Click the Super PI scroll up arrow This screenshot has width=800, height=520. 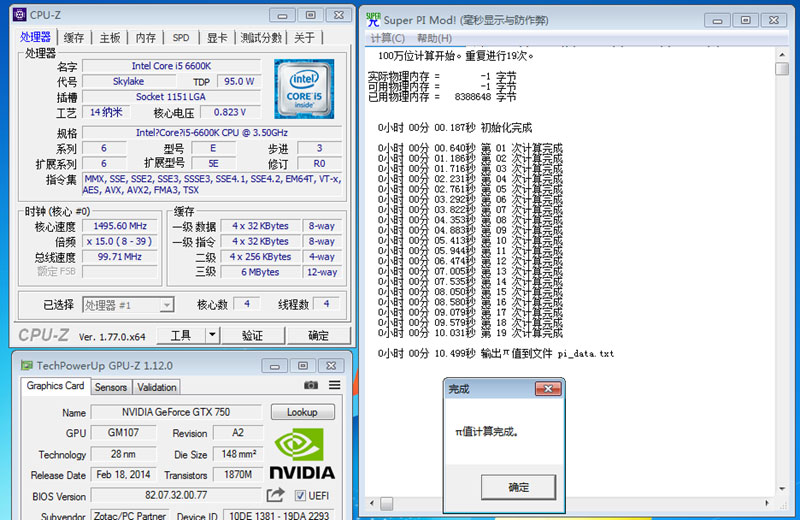coord(782,54)
